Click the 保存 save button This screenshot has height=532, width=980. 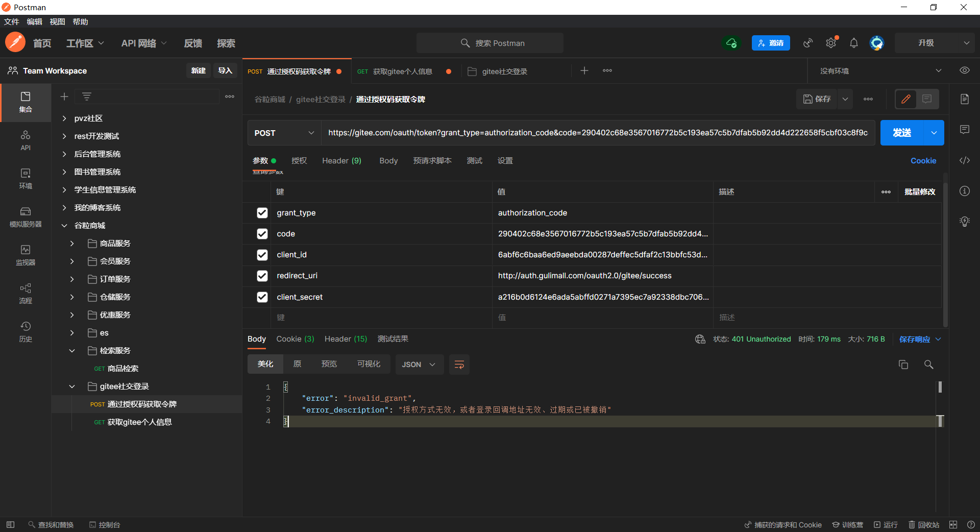(x=817, y=99)
